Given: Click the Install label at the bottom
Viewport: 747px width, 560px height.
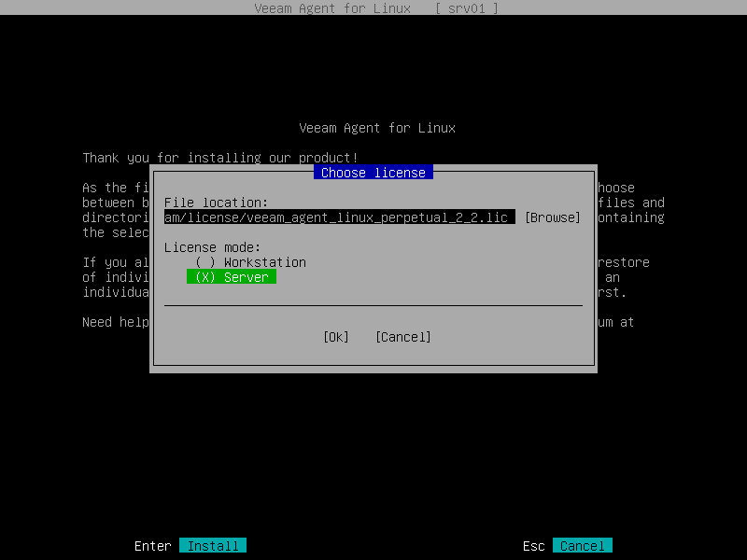Looking at the screenshot, I should coord(213,546).
